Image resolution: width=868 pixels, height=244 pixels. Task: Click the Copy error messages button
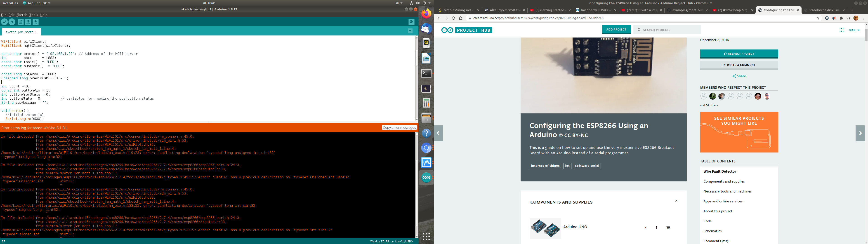click(x=399, y=128)
